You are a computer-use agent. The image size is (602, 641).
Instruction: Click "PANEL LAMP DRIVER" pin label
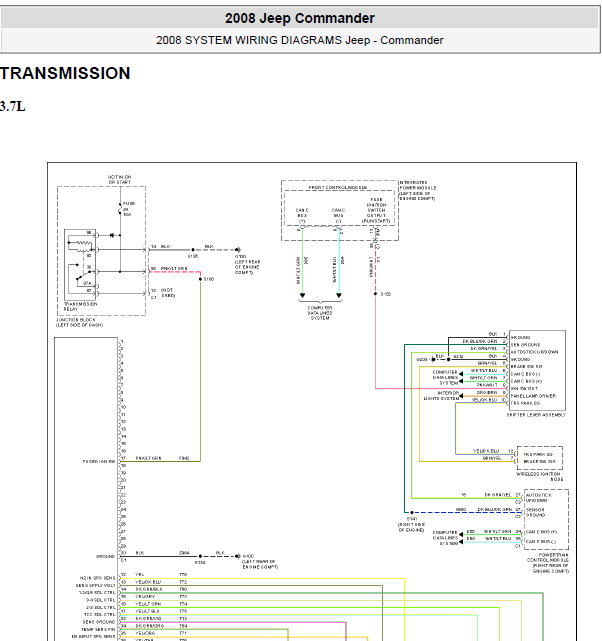click(533, 396)
